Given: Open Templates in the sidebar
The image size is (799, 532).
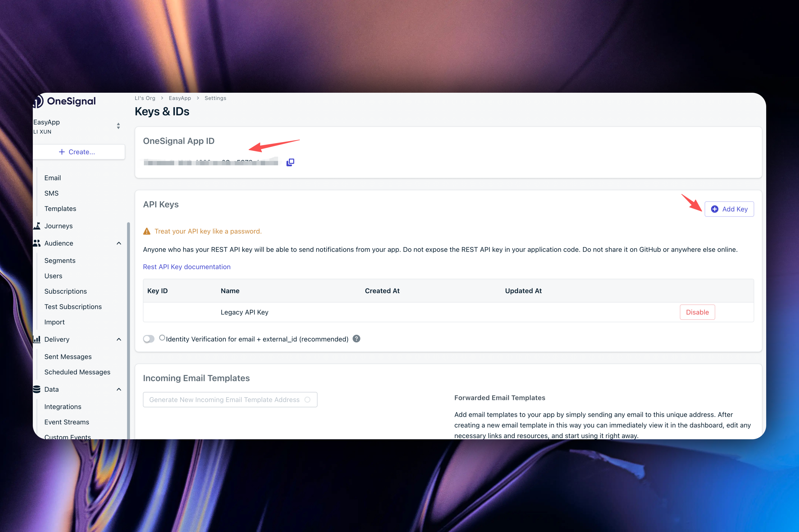Looking at the screenshot, I should [60, 208].
